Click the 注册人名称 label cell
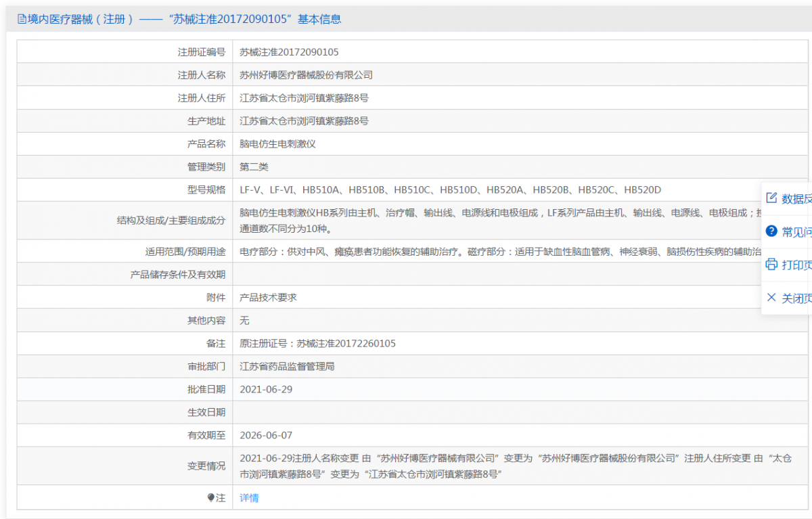 [x=125, y=75]
